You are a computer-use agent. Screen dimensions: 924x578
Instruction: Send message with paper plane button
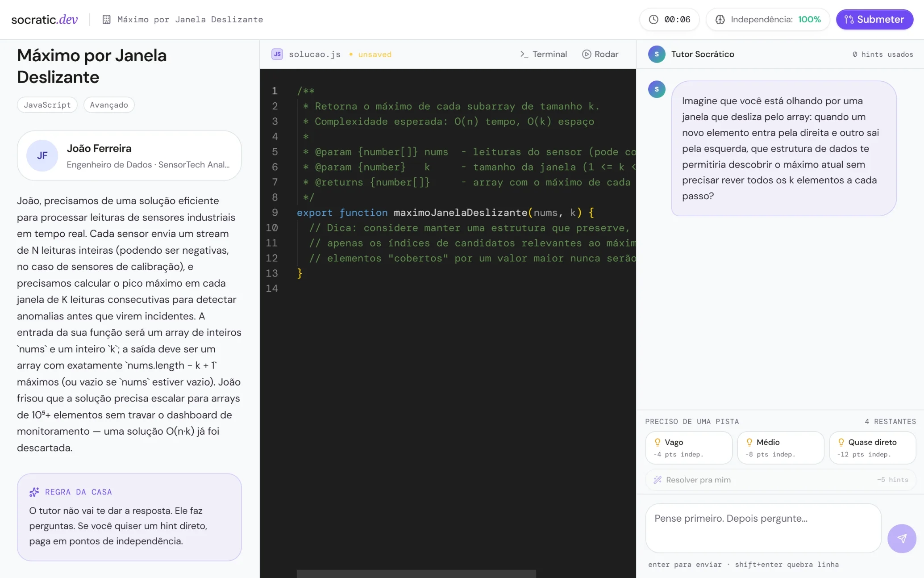click(x=902, y=538)
